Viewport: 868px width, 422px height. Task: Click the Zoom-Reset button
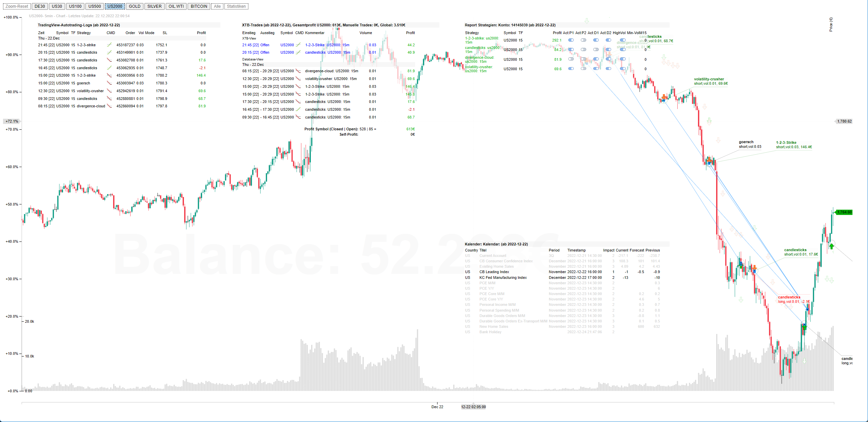(x=17, y=6)
